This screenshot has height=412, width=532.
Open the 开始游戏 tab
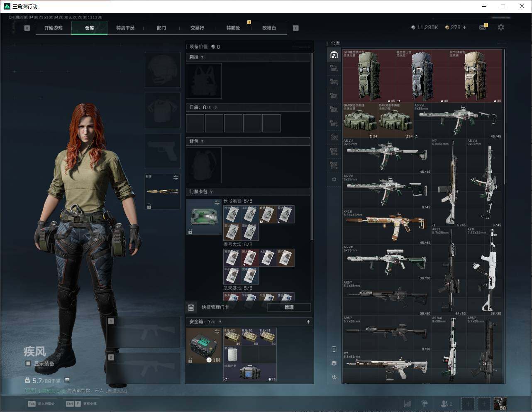coord(54,28)
